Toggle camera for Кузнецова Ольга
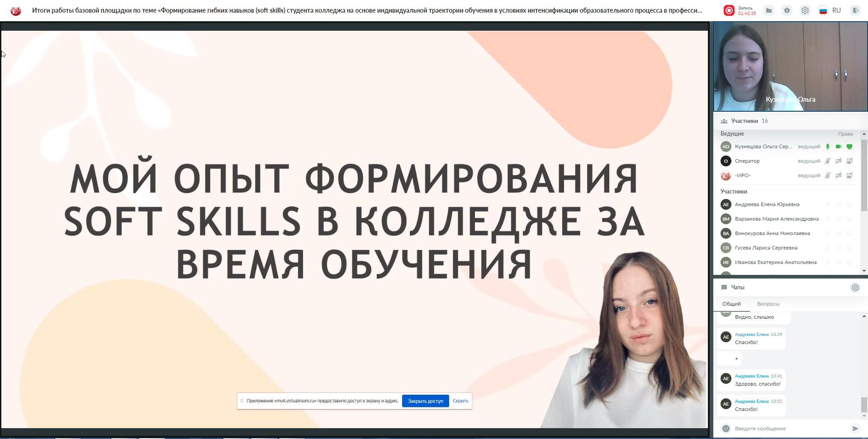This screenshot has width=868, height=439. coord(838,146)
